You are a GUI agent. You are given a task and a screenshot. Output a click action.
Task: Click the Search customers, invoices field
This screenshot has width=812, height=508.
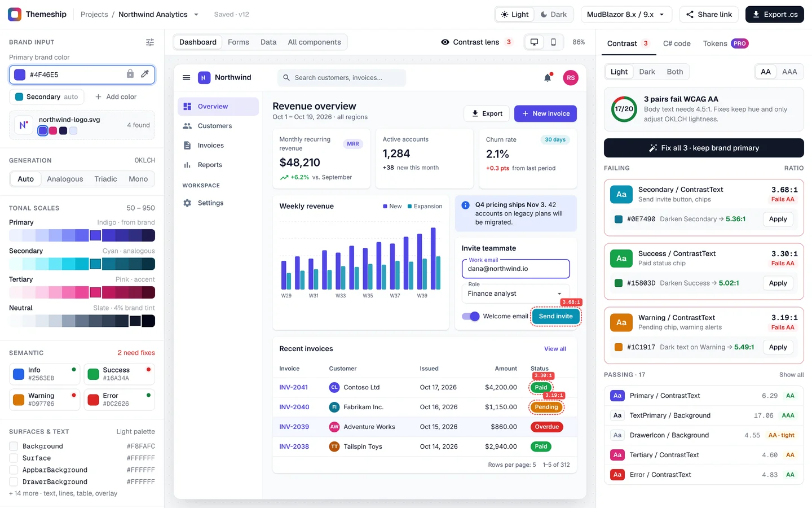click(x=342, y=78)
